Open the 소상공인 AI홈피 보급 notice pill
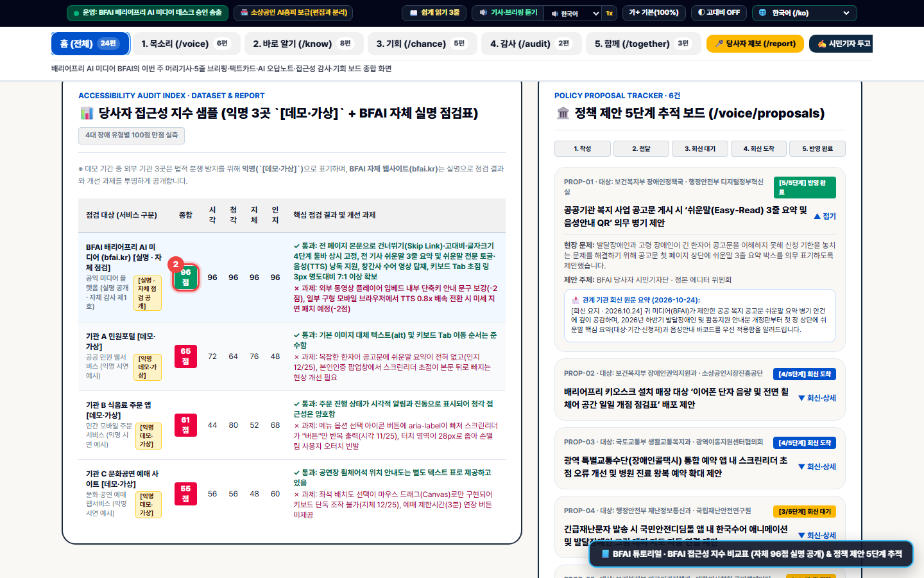This screenshot has height=578, width=924. [x=293, y=13]
